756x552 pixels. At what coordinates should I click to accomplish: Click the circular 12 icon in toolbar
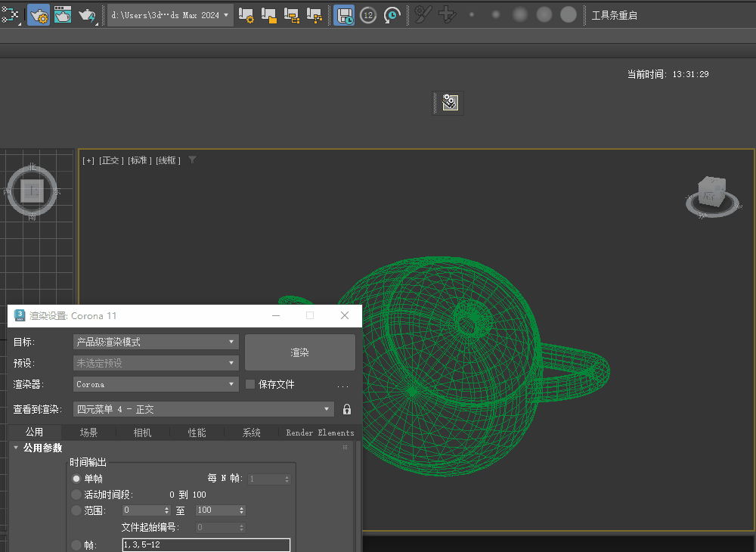[x=368, y=14]
